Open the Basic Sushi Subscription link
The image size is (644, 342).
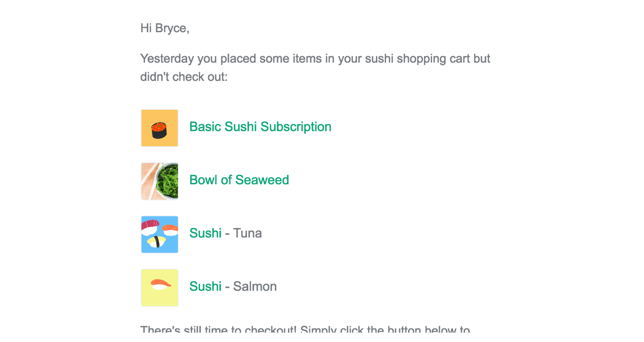[260, 127]
